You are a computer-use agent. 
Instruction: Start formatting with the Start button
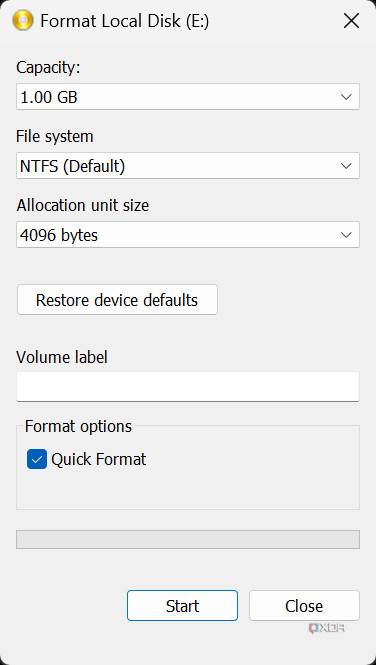tap(182, 606)
